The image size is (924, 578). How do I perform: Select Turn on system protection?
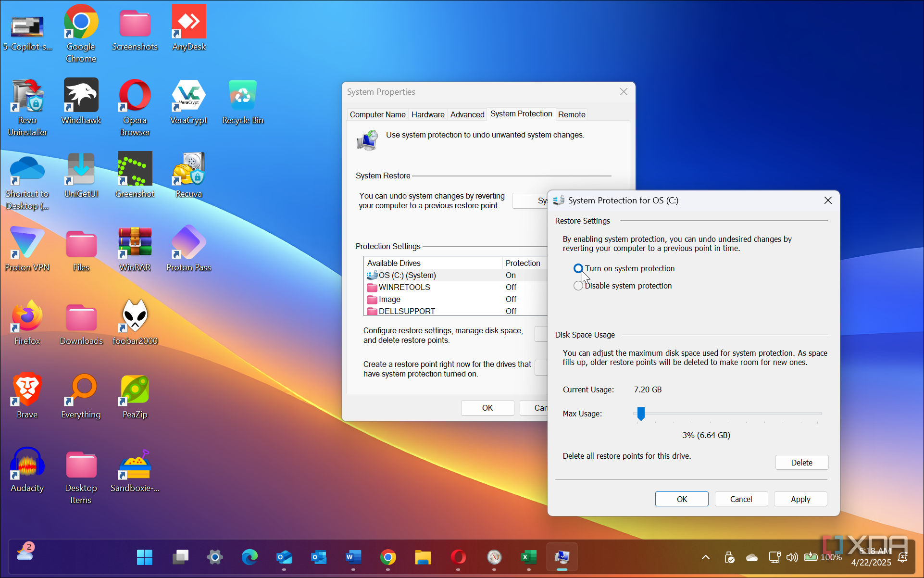click(578, 268)
